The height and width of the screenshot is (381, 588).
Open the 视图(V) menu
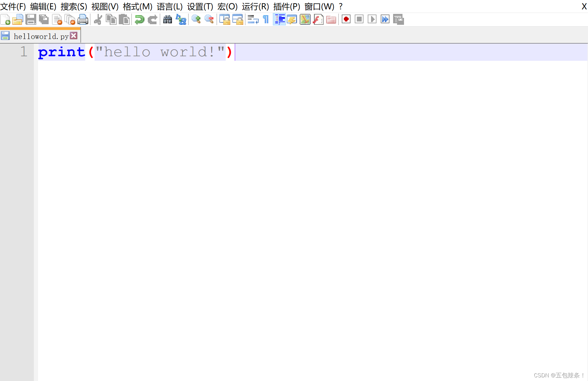click(x=105, y=6)
